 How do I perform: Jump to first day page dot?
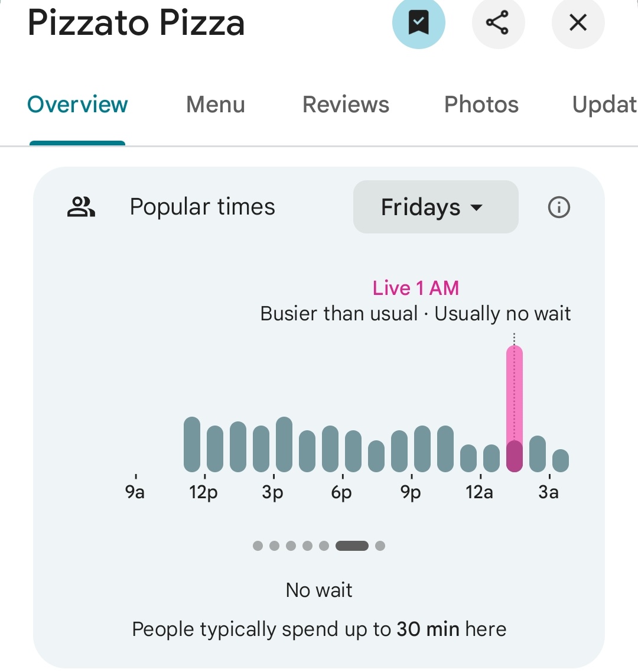click(258, 546)
